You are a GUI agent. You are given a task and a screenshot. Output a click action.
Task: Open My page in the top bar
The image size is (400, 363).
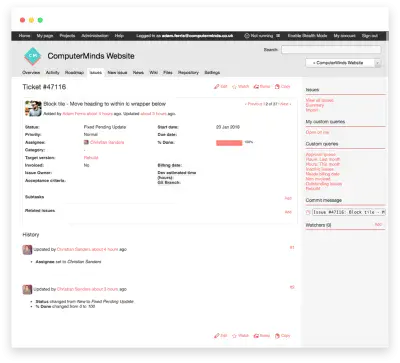pos(45,36)
